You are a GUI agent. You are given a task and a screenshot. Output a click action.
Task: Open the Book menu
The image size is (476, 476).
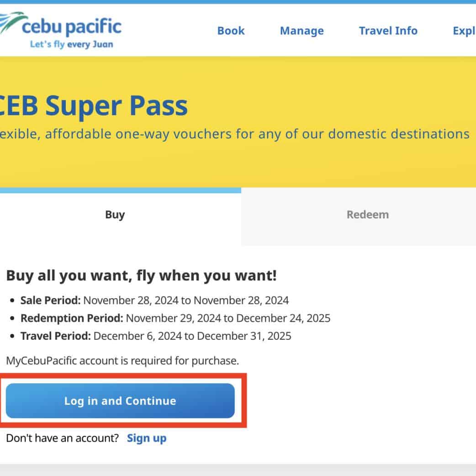231,31
